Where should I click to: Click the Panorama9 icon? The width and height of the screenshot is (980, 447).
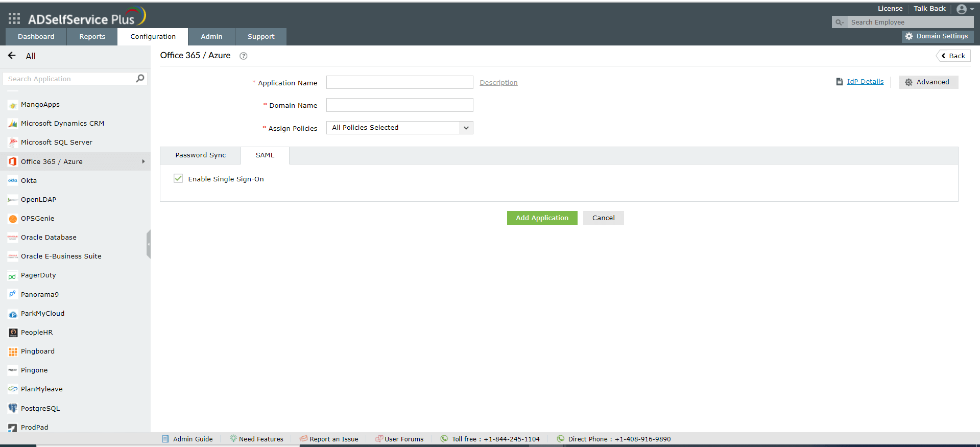click(x=13, y=294)
